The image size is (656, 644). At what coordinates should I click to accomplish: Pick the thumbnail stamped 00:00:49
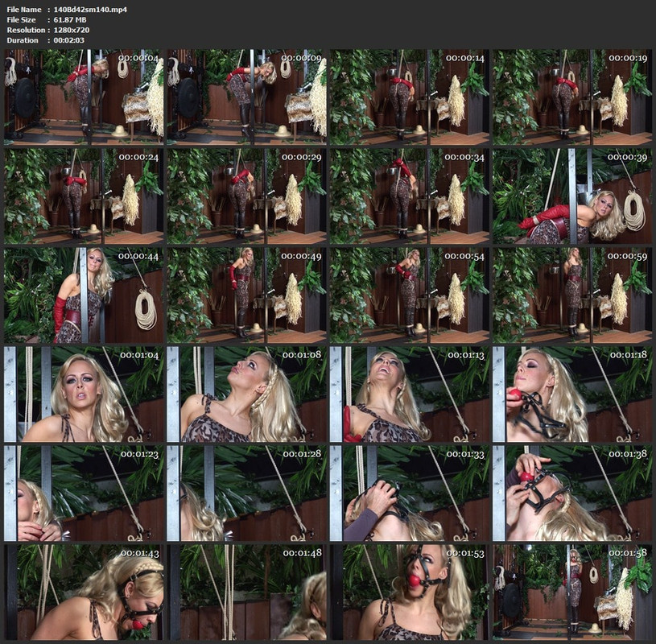click(x=246, y=295)
